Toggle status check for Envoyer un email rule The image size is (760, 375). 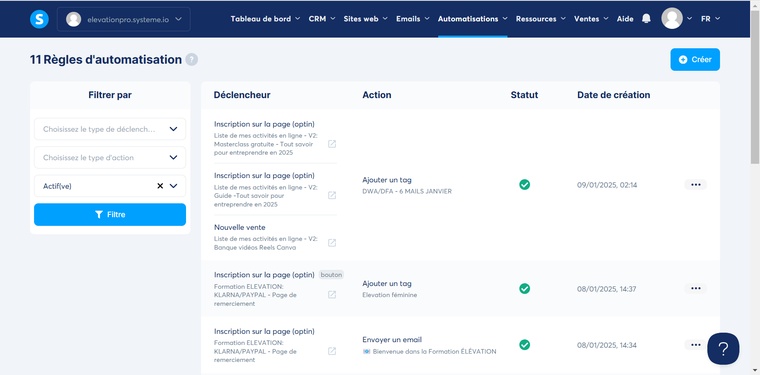524,345
